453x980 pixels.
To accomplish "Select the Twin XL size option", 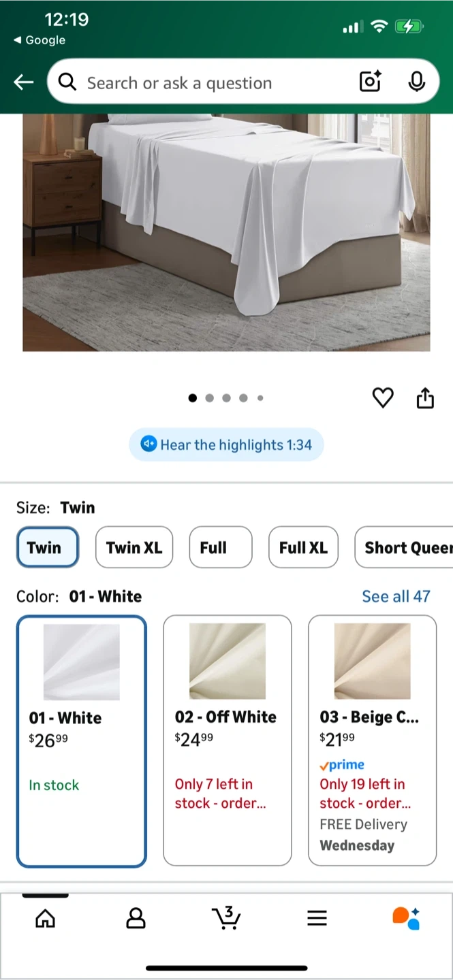I will [x=134, y=547].
